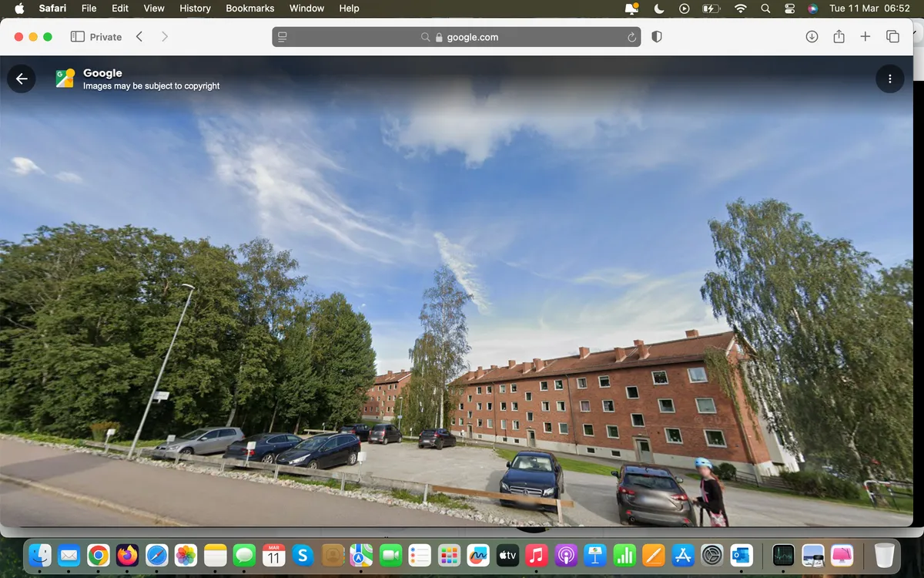Image resolution: width=924 pixels, height=578 pixels.
Task: Open the three-dot more options menu
Action: coord(889,79)
